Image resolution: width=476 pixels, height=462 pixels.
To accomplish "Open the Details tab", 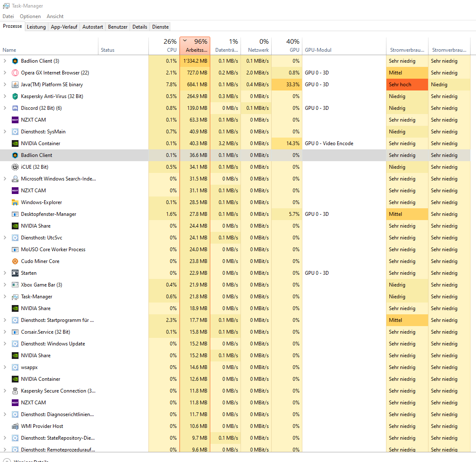I will pyautogui.click(x=140, y=27).
